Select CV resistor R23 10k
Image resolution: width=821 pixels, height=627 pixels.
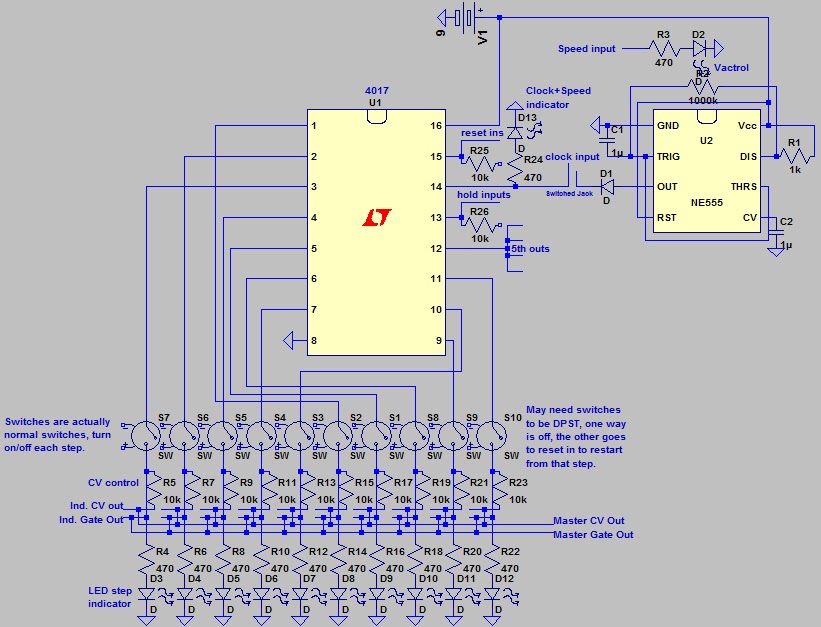click(500, 490)
